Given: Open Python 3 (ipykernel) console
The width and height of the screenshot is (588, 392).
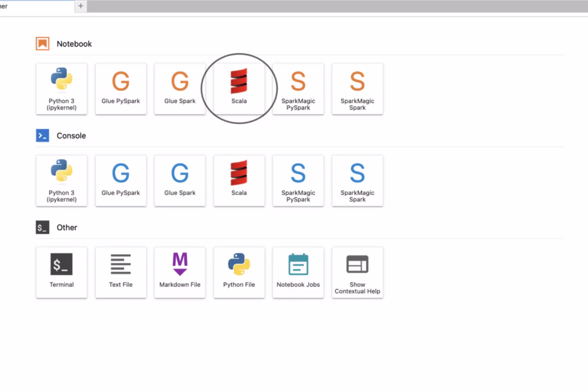Looking at the screenshot, I should (x=61, y=180).
